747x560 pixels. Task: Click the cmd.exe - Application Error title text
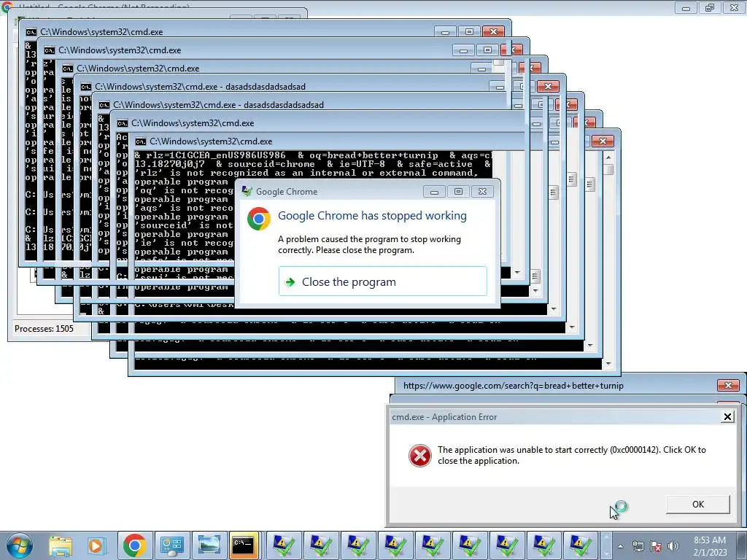444,417
